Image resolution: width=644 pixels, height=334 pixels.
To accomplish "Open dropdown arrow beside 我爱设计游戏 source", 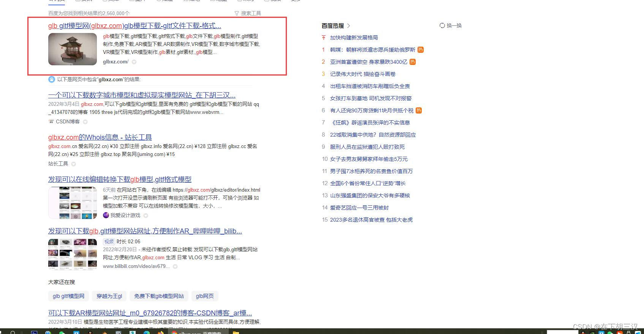I will coord(146,216).
